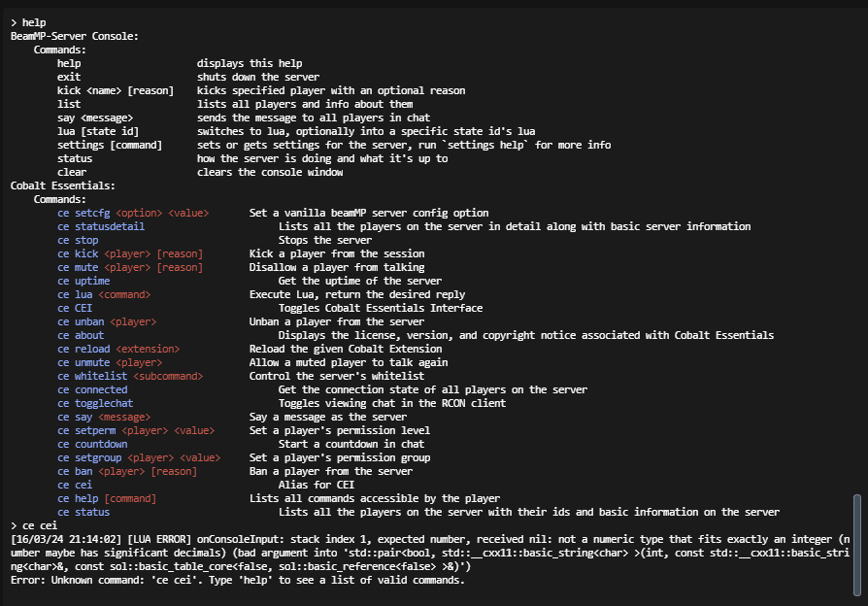Click the console scrollbar thumb
The width and height of the screenshot is (868, 606).
click(857, 545)
